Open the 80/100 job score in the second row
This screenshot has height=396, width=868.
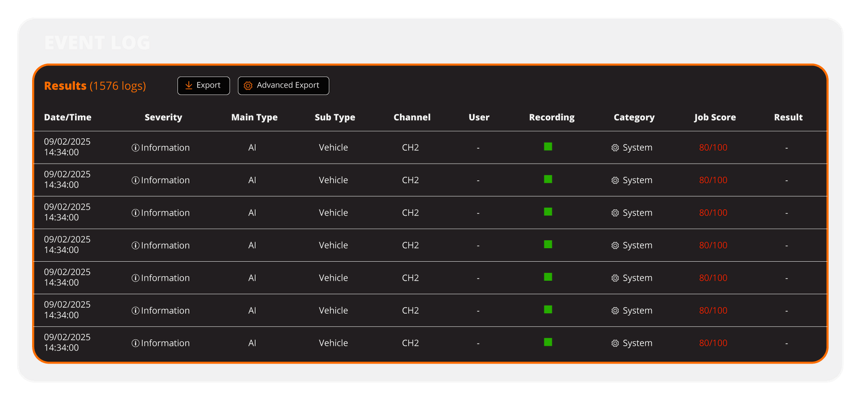[713, 180]
